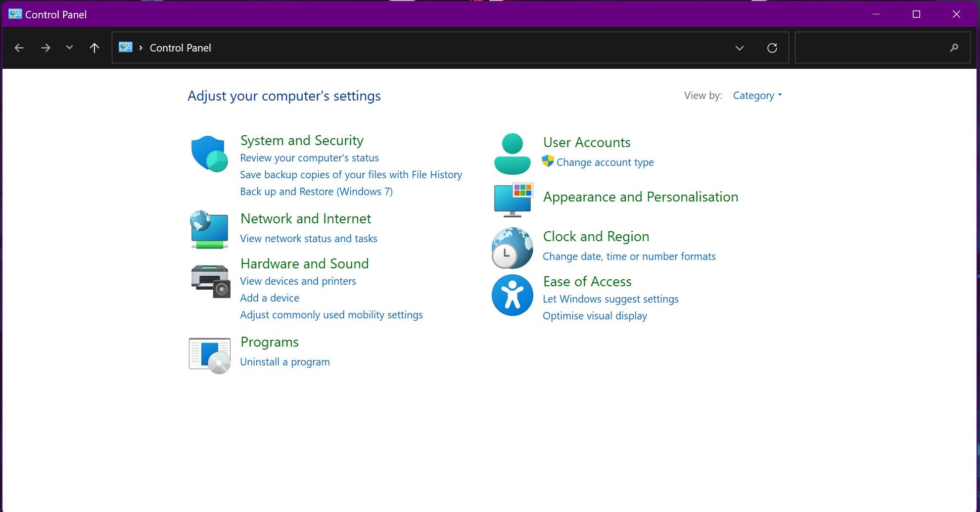Screen dimensions: 980x512
Task: Refresh the Control Panel view
Action: (x=772, y=48)
